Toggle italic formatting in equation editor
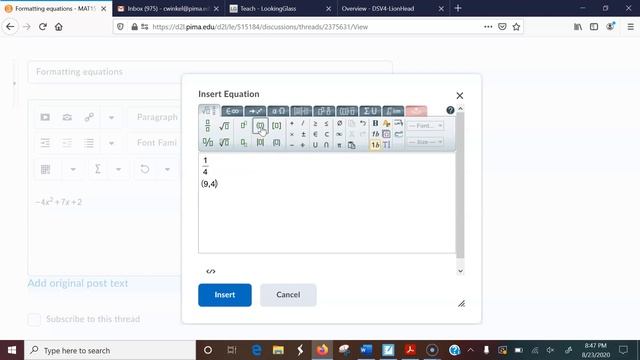The image size is (640, 360). (375, 134)
